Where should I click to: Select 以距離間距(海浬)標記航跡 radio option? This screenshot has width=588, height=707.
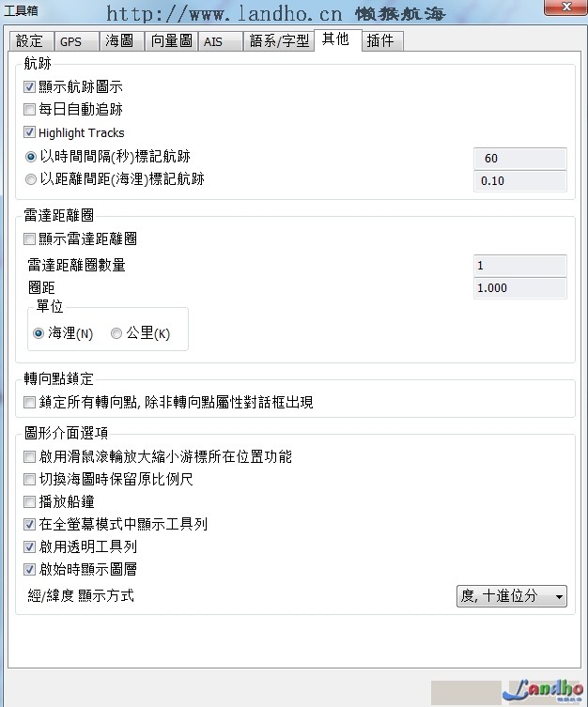click(x=30, y=178)
